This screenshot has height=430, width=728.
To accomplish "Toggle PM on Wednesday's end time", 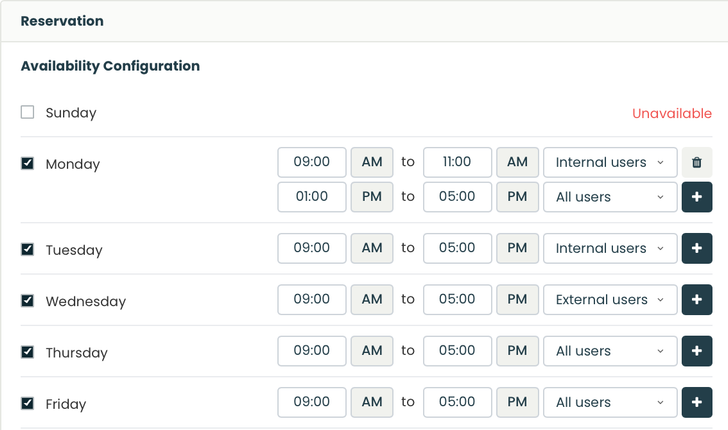I will click(517, 300).
